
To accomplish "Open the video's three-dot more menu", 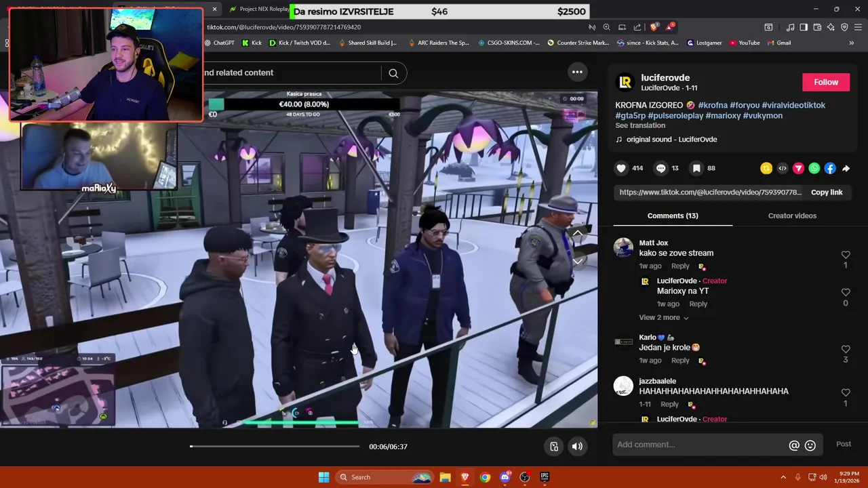I will pyautogui.click(x=577, y=72).
